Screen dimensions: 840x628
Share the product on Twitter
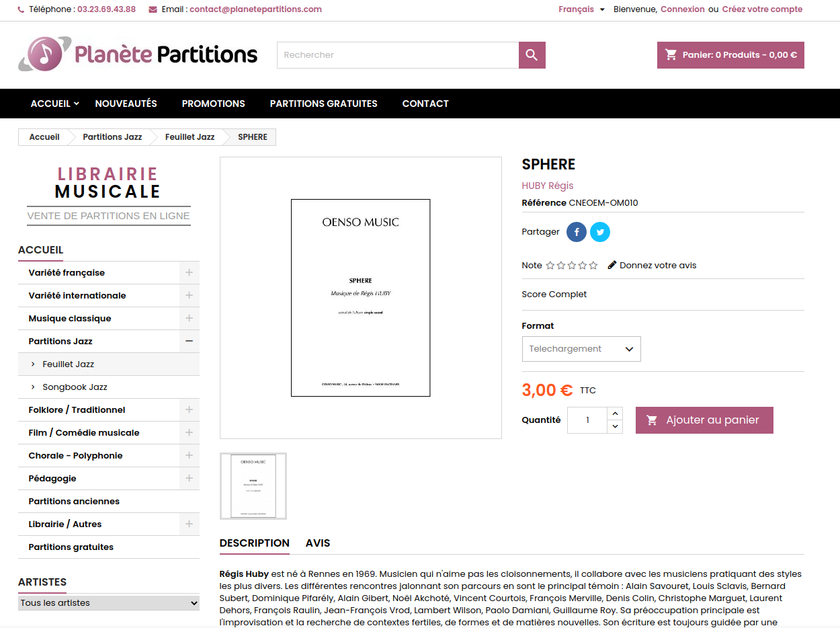pyautogui.click(x=600, y=231)
